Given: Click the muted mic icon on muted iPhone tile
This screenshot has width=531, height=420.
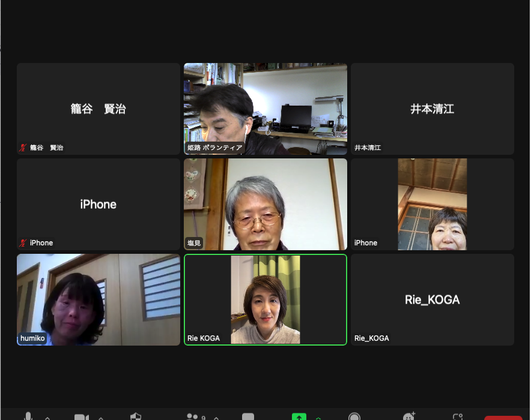Looking at the screenshot, I should point(23,243).
